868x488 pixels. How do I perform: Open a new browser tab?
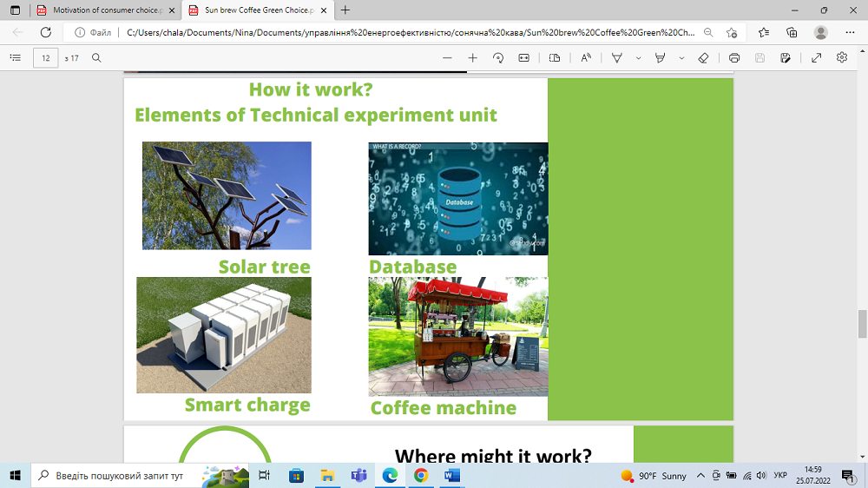[345, 10]
